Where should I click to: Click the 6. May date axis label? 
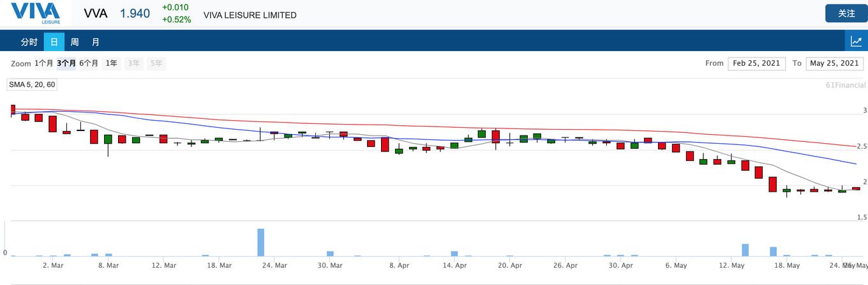click(x=675, y=265)
